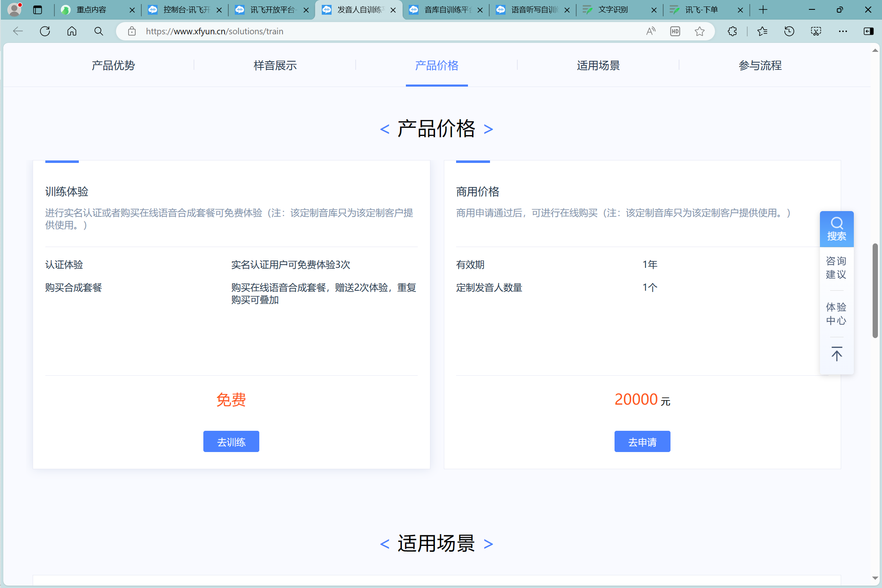Click the 免费 price text

231,400
